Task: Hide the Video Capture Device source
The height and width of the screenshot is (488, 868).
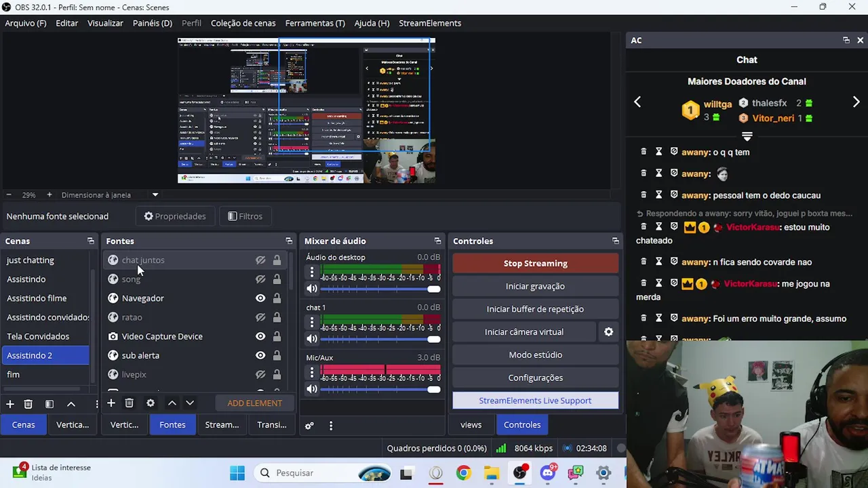Action: coord(260,336)
